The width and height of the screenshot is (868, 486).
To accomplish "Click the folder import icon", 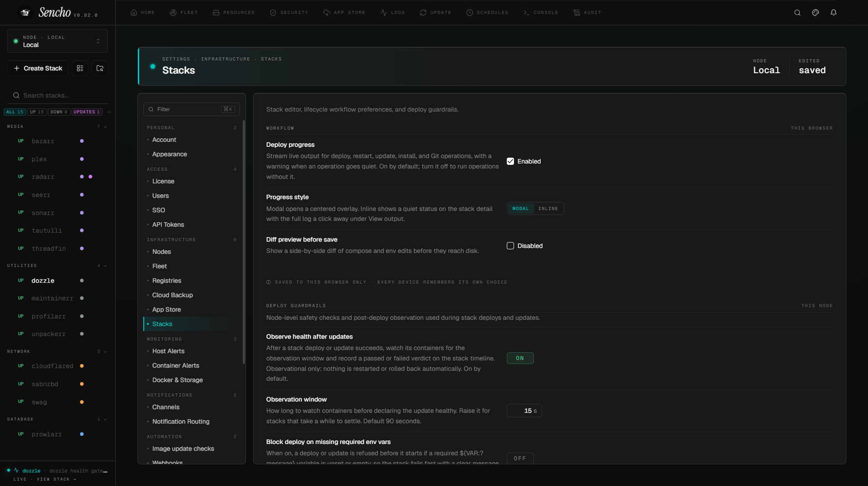I will click(100, 68).
